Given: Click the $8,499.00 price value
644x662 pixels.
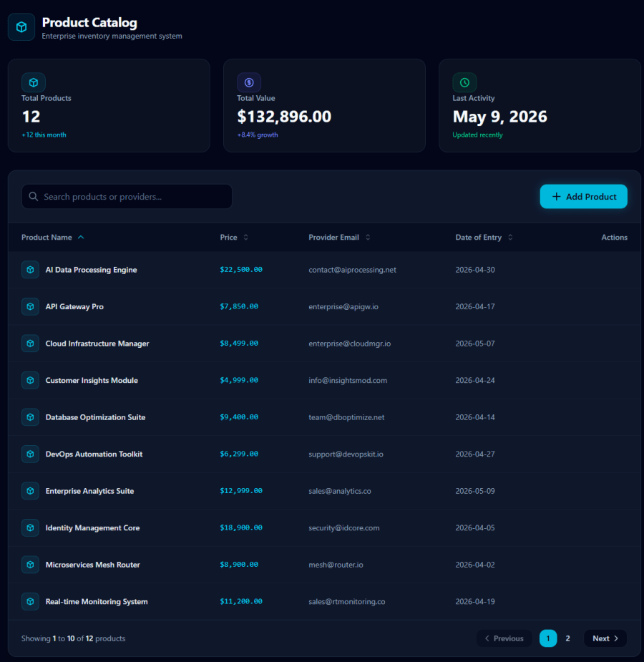Looking at the screenshot, I should pos(239,344).
